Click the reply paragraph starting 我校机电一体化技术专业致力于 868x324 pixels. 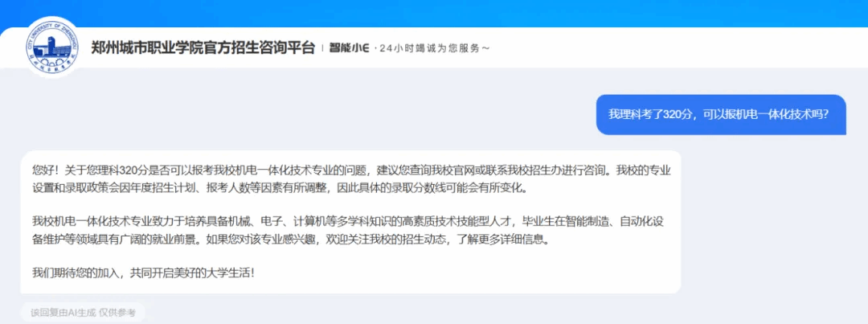pos(351,230)
